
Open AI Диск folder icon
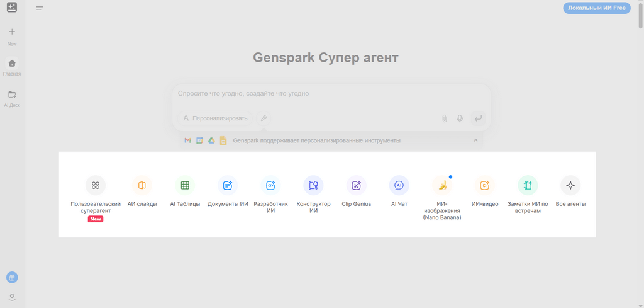(12, 94)
